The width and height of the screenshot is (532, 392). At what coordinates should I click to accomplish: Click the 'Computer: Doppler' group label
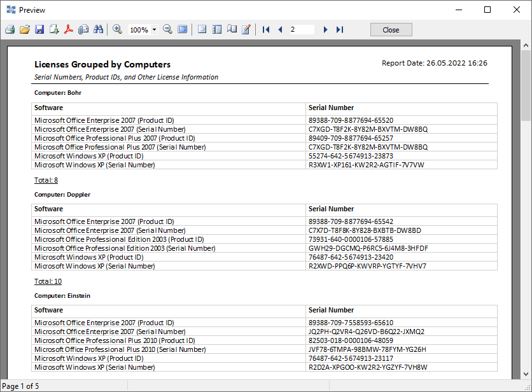pyautogui.click(x=62, y=195)
